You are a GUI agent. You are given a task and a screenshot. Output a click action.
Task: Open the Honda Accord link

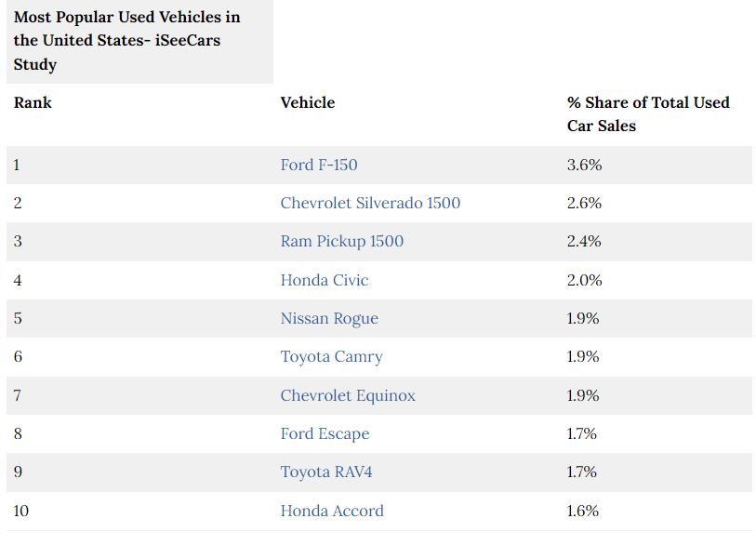click(332, 511)
